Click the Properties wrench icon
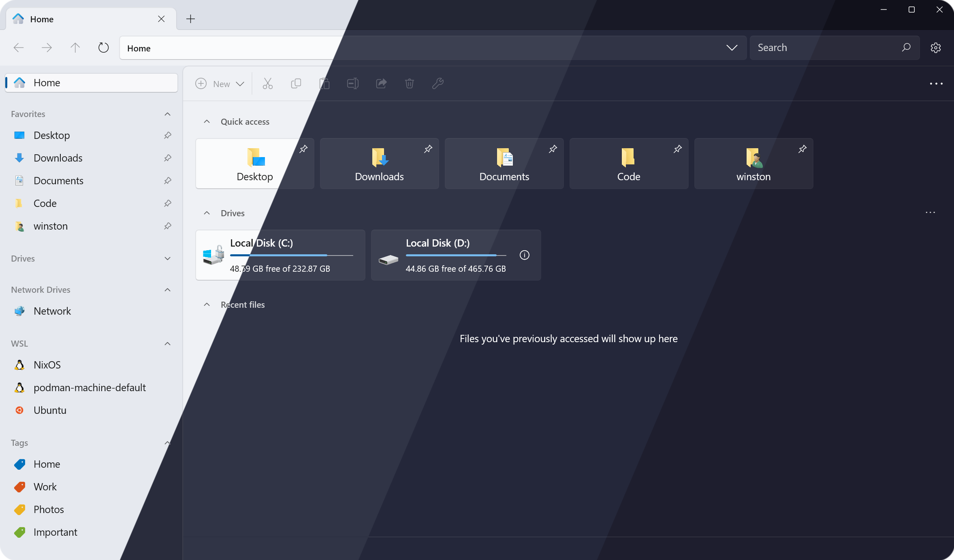The image size is (954, 560). (x=438, y=83)
